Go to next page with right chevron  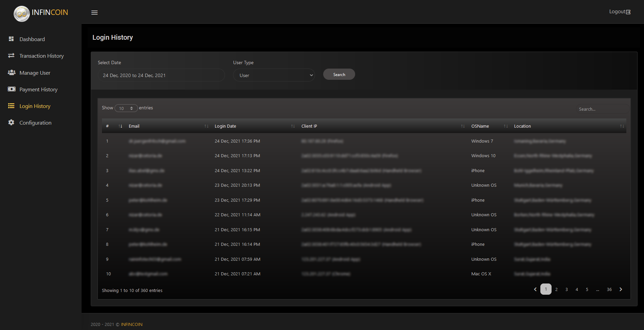[621, 290]
